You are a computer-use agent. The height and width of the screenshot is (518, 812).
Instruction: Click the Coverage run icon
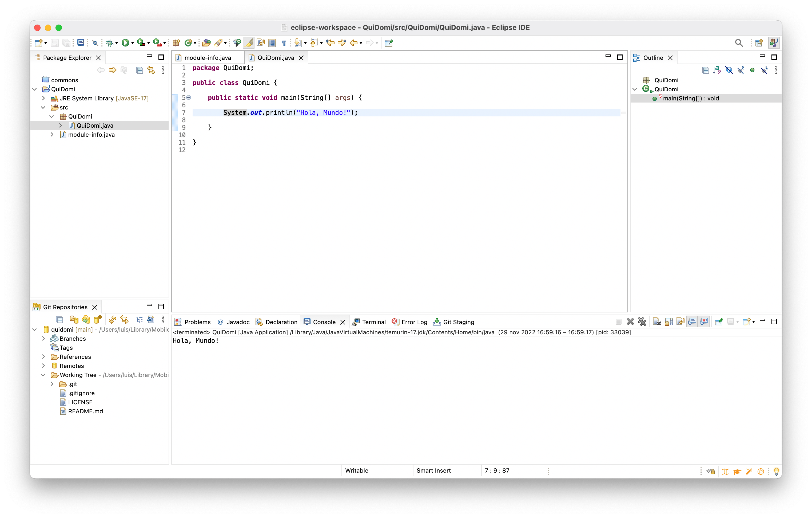(x=141, y=43)
